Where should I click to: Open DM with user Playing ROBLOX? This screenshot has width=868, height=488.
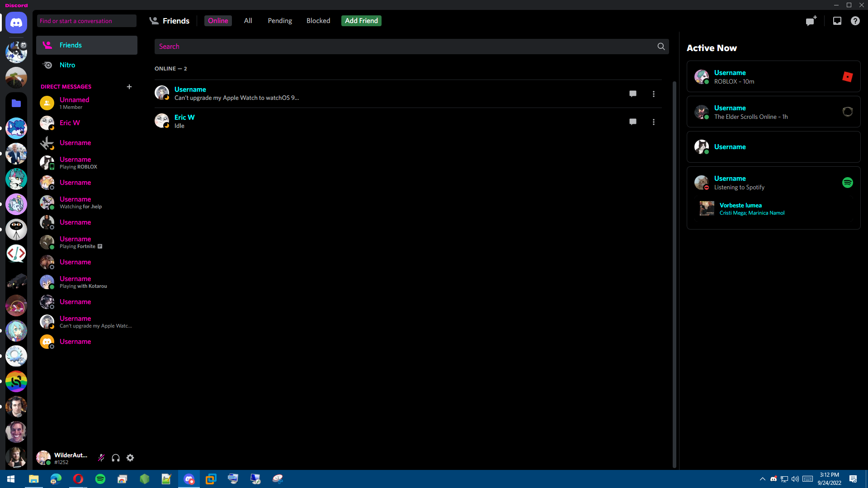[x=87, y=163]
